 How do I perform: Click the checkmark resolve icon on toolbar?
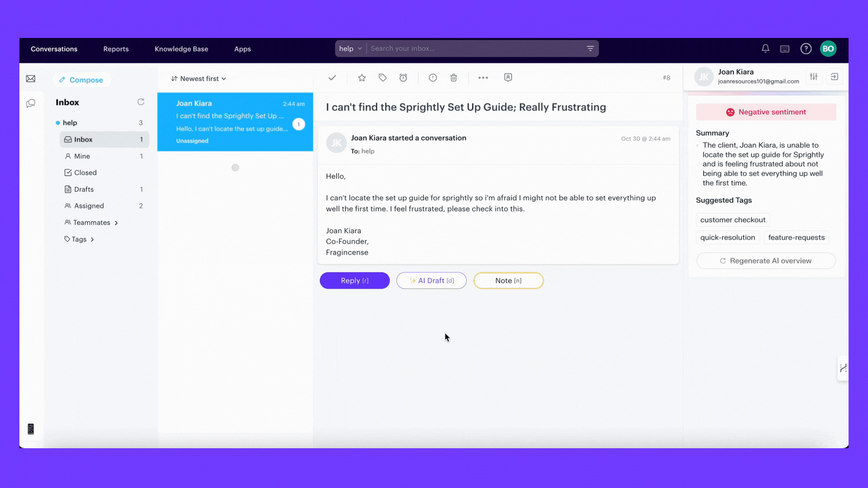[x=333, y=77]
